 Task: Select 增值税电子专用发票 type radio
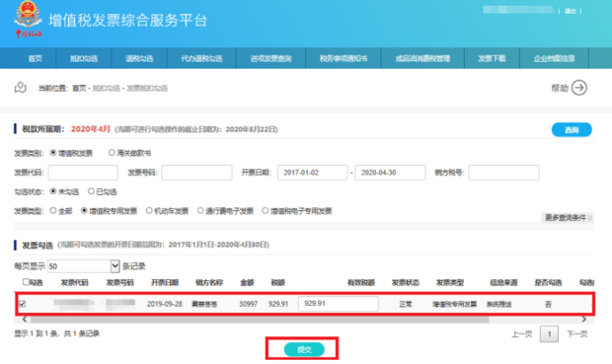click(265, 211)
